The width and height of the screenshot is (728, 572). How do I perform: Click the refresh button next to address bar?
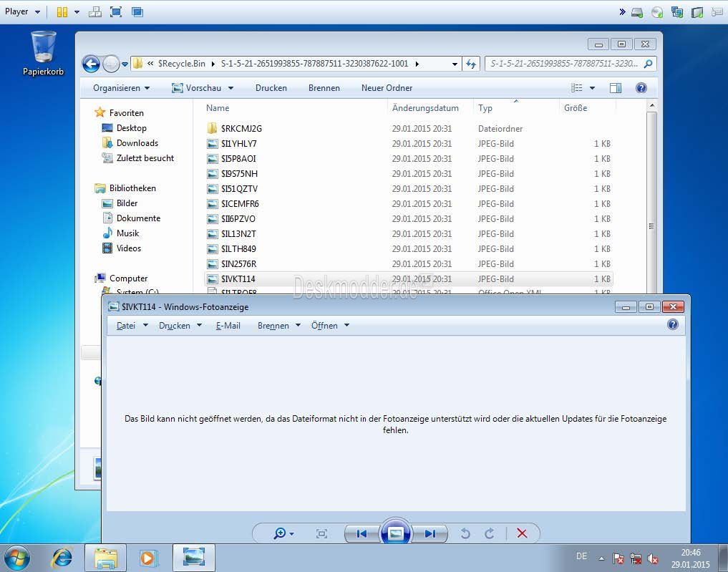tap(471, 64)
